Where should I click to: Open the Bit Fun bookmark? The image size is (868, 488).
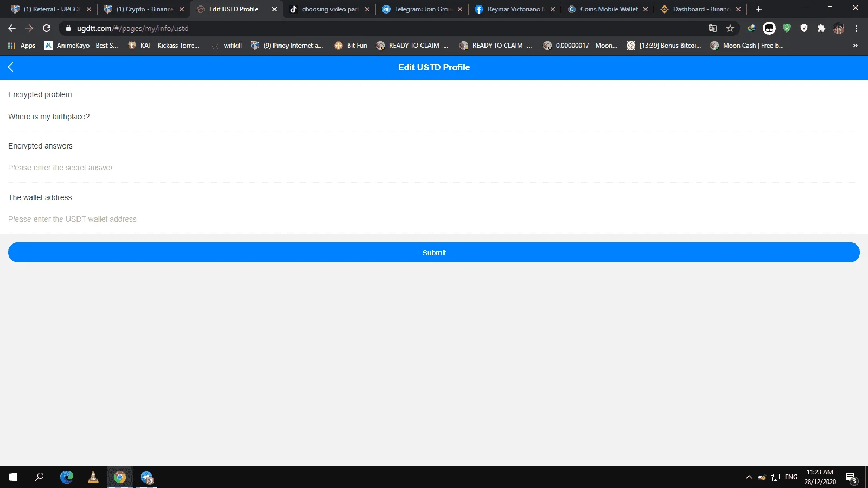tap(351, 46)
